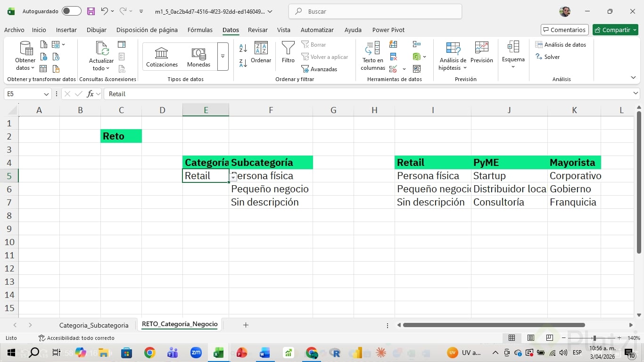Image resolution: width=644 pixels, height=362 pixels.
Task: Show the Queries & Connections pane icon
Action: point(122,44)
